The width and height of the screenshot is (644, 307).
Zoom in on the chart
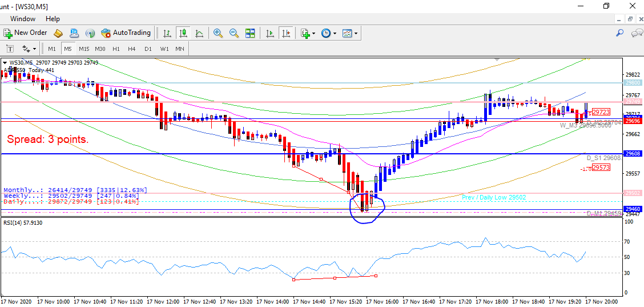tap(218, 33)
